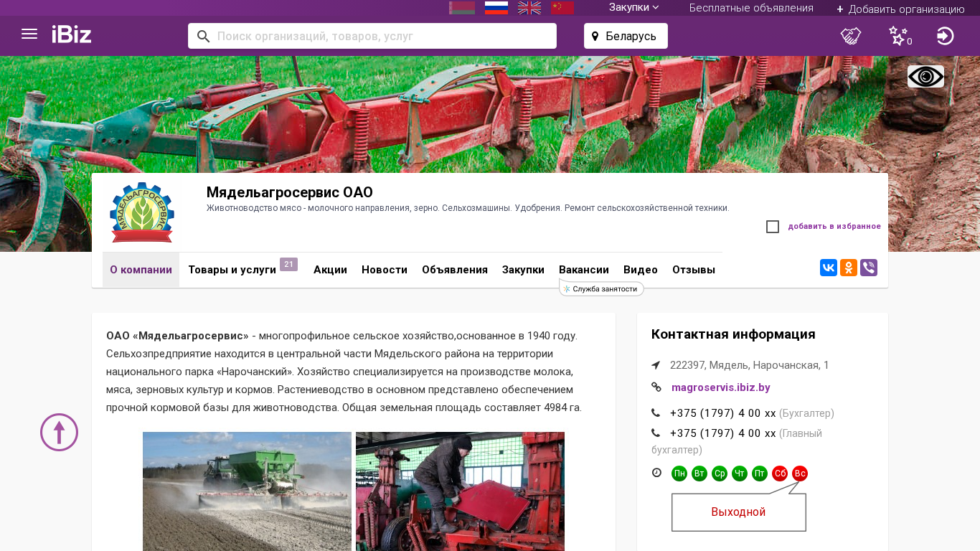Click the clock working-hours icon
Image resolution: width=980 pixels, height=551 pixels.
point(656,473)
